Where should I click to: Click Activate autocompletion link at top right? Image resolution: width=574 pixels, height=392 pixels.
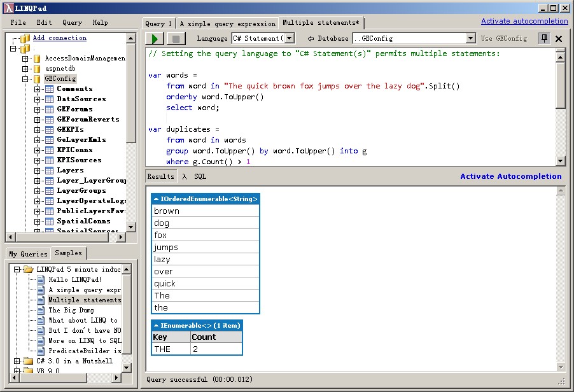pos(524,21)
